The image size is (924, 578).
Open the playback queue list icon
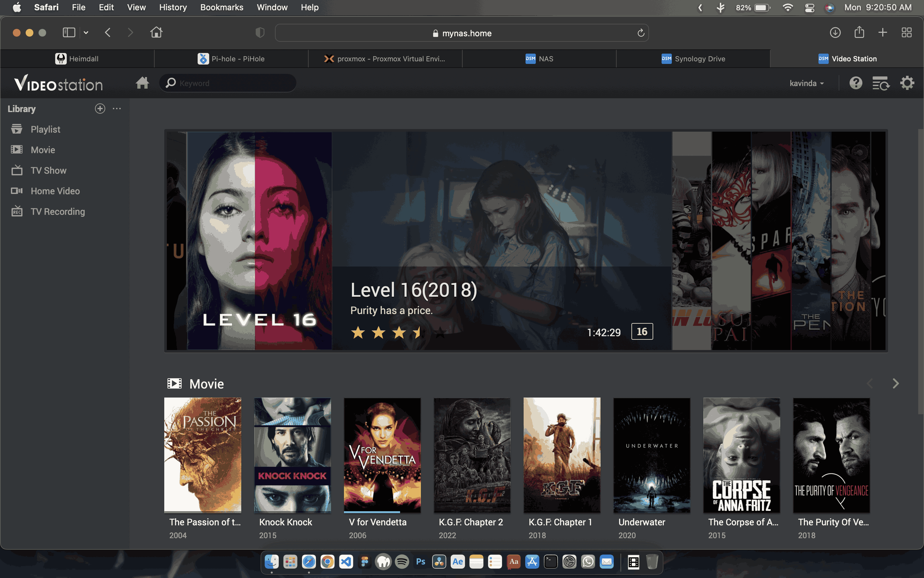pos(881,83)
